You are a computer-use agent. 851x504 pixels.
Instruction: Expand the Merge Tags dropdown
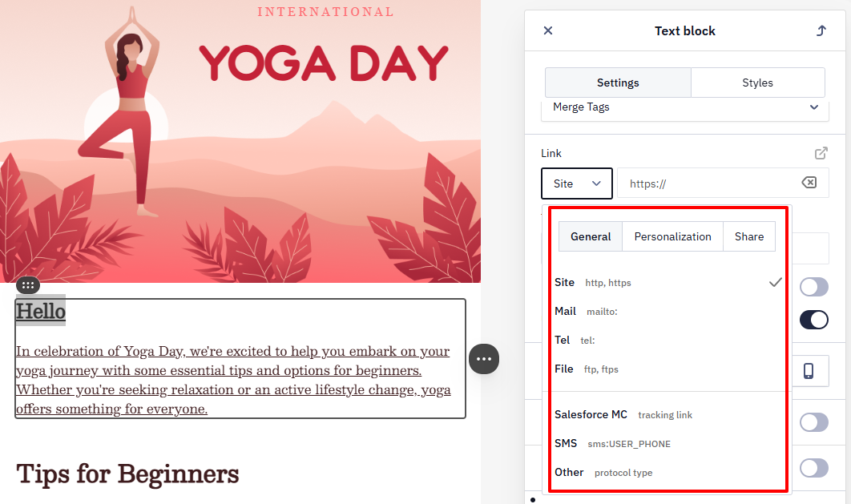click(685, 107)
